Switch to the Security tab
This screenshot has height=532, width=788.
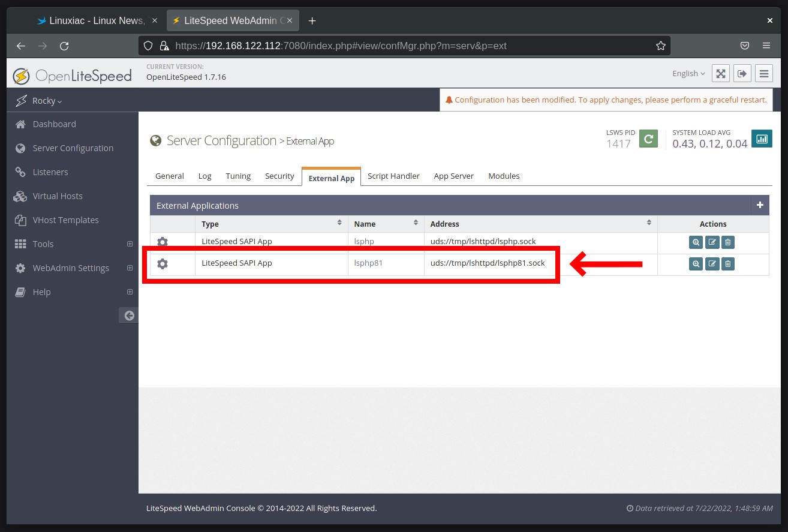(279, 176)
